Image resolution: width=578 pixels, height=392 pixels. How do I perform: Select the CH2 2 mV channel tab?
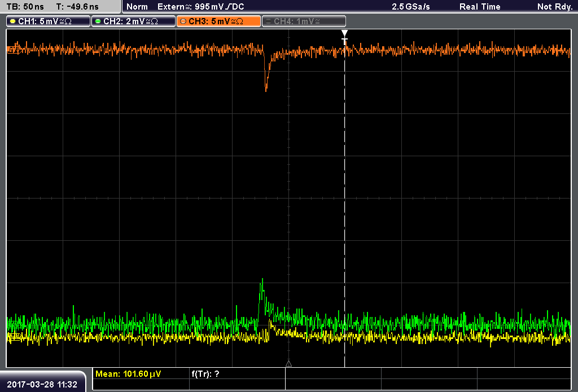(133, 21)
